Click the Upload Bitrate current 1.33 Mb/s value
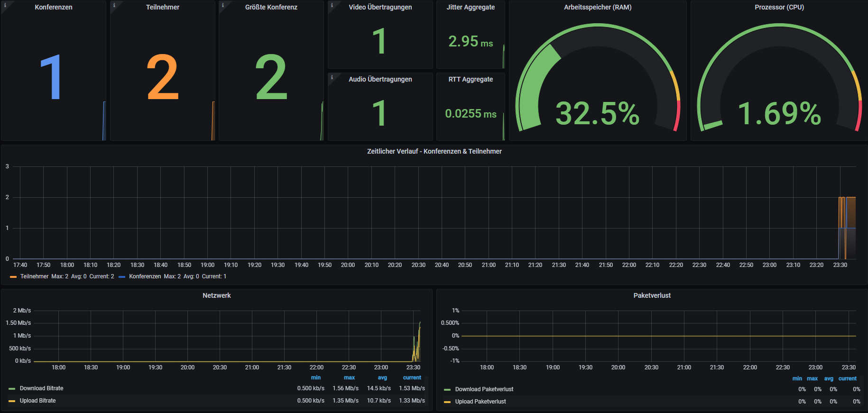This screenshot has width=868, height=413. tap(412, 401)
